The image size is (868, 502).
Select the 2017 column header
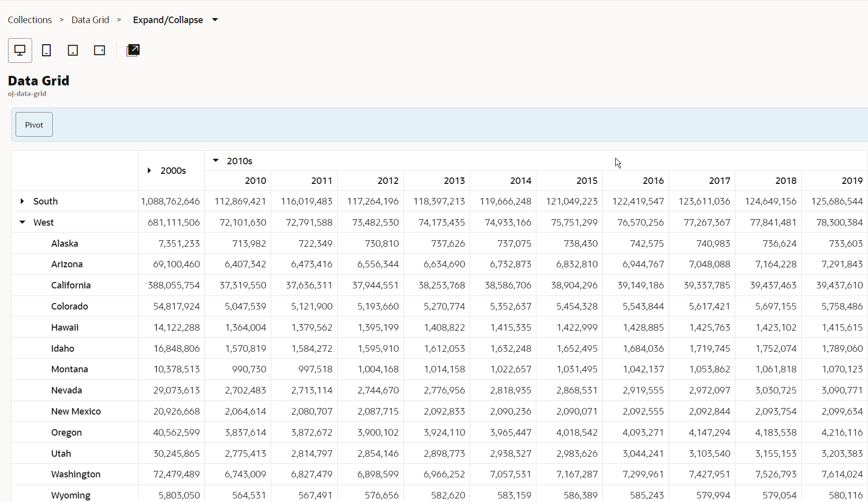pyautogui.click(x=702, y=180)
